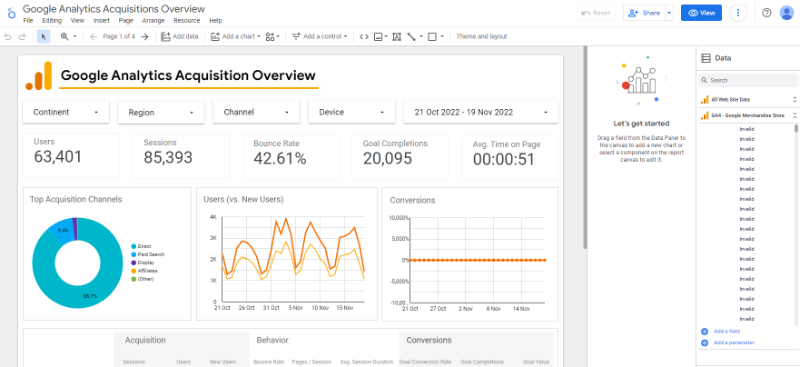This screenshot has width=800, height=367.
Task: Open the Resource menu
Action: point(187,21)
